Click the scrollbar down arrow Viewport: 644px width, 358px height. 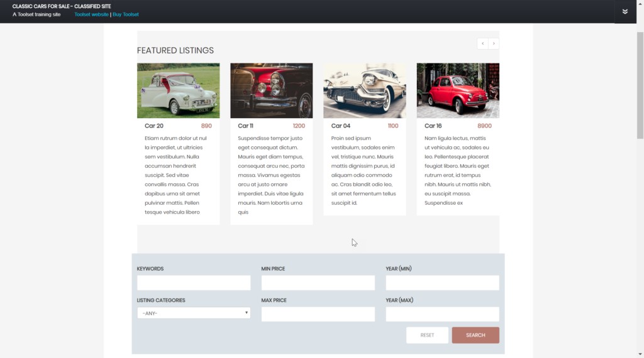pos(640,354)
